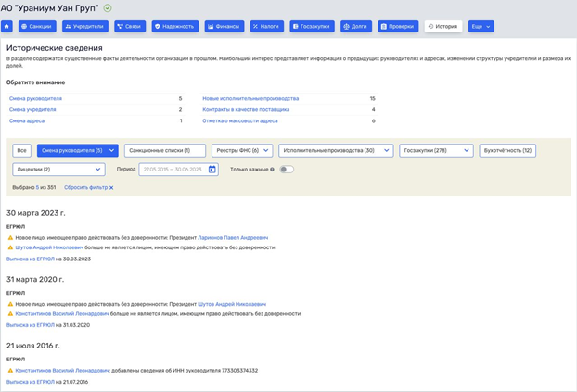The width and height of the screenshot is (577, 392).
Task: Toggle the Только важные switch
Action: point(287,170)
